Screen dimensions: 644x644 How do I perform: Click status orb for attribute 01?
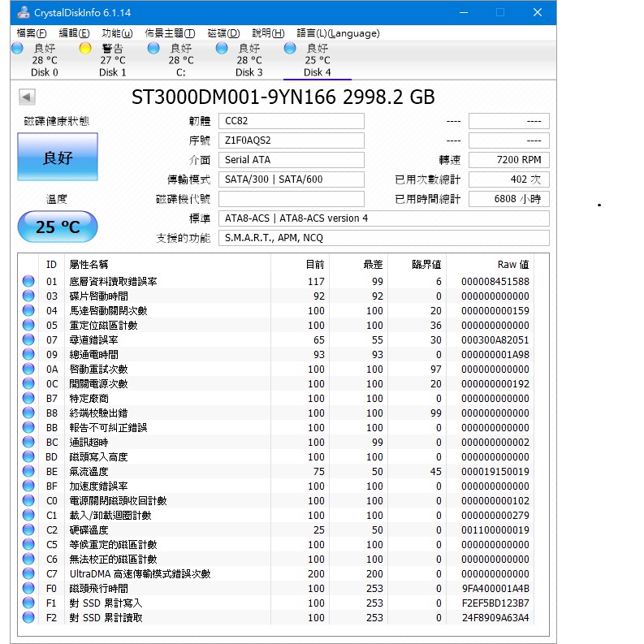point(28,281)
